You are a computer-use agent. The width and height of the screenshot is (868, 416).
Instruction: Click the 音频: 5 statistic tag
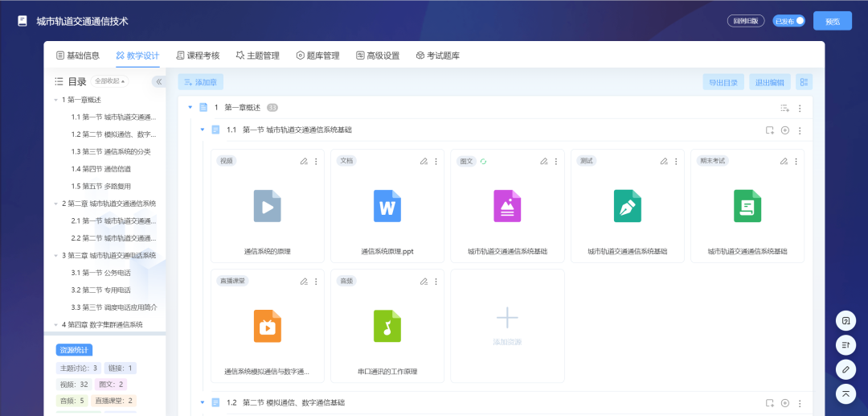click(72, 401)
